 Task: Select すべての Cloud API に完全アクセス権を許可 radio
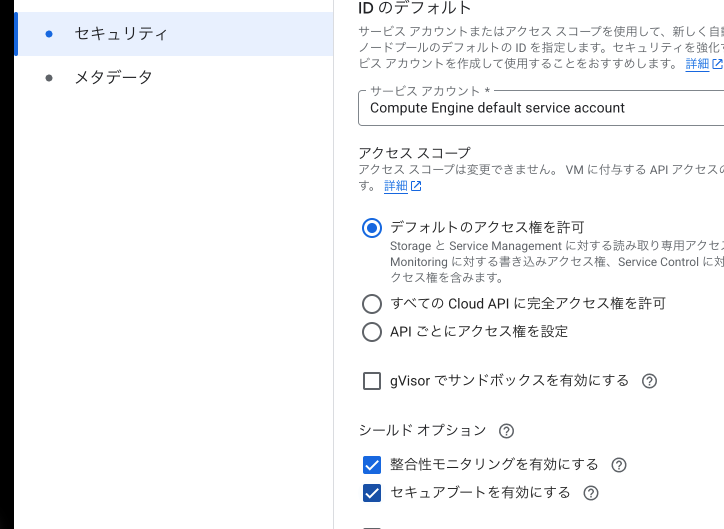pos(372,304)
